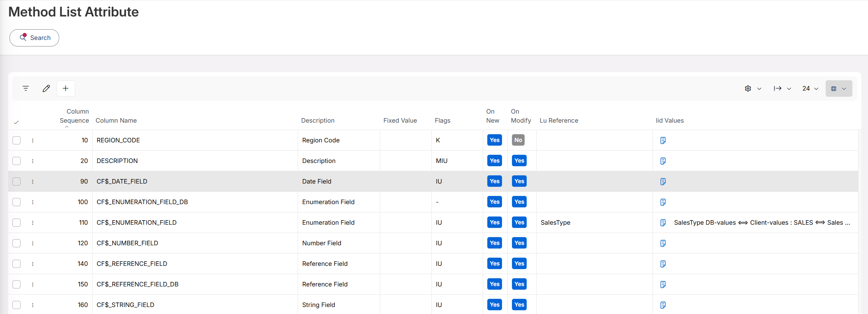Image resolution: width=868 pixels, height=314 pixels.
Task: Toggle On New Yes badge for REGION_CODE
Action: [495, 140]
